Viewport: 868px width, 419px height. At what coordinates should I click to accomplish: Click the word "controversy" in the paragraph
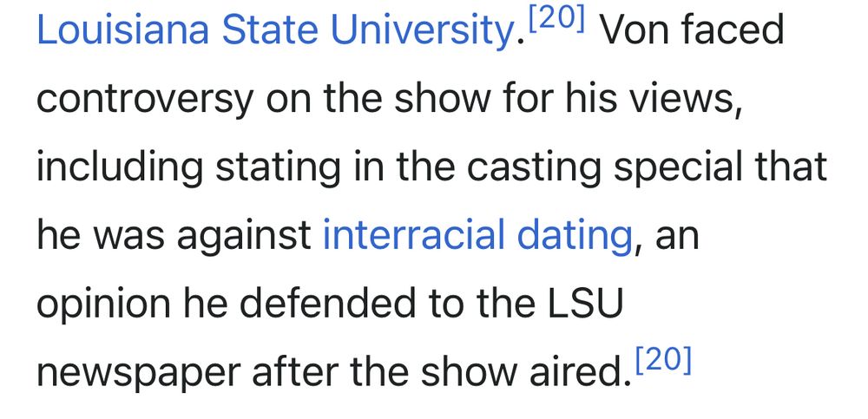pyautogui.click(x=144, y=99)
